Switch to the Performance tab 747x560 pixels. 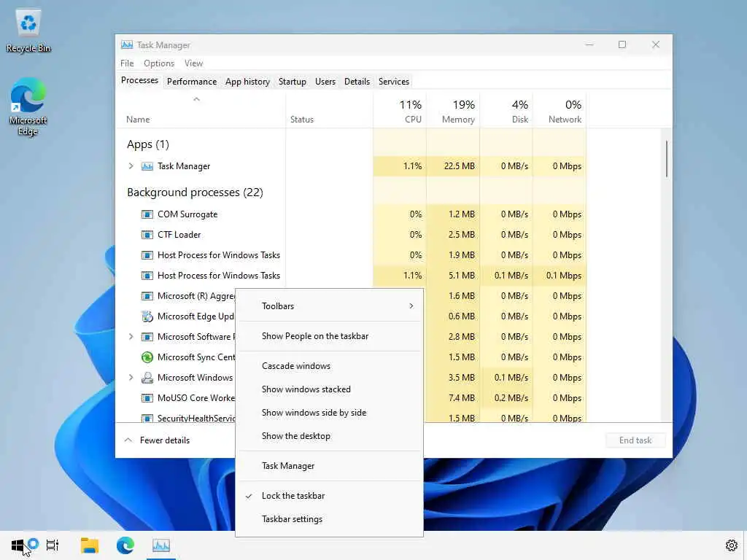(192, 82)
